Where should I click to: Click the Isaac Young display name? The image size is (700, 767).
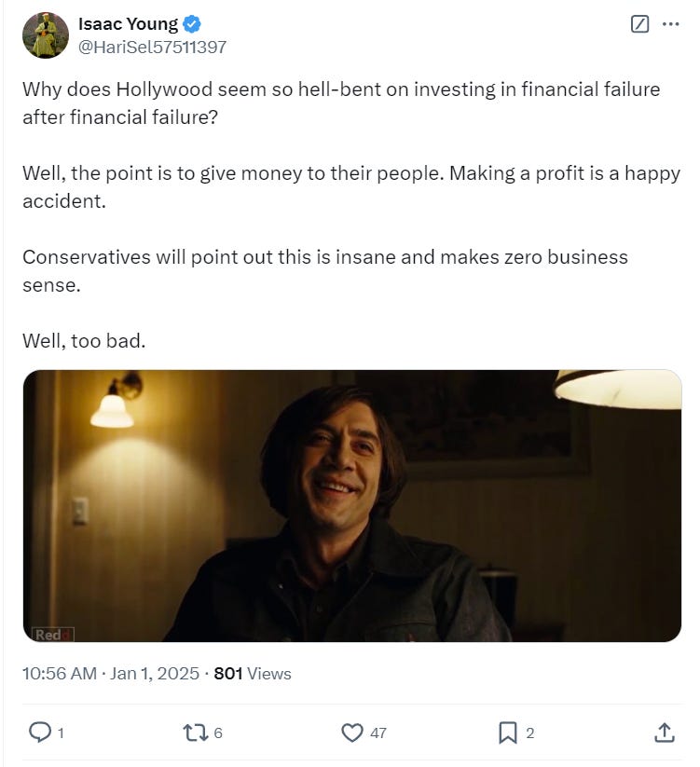(x=128, y=23)
